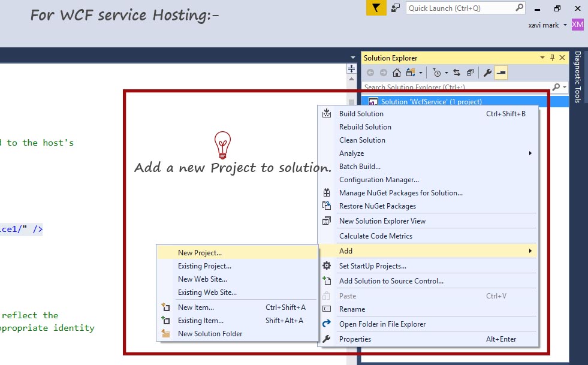Choose New Project... in the Add submenu
Screen dimensions: 588x365
[x=237, y=252]
